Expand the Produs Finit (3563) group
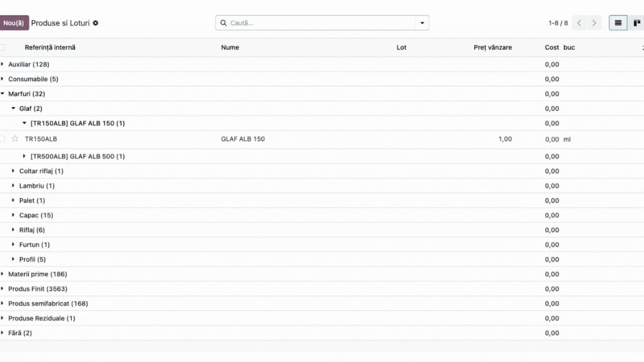Viewport: 644px width, 362px height. pyautogui.click(x=38, y=289)
